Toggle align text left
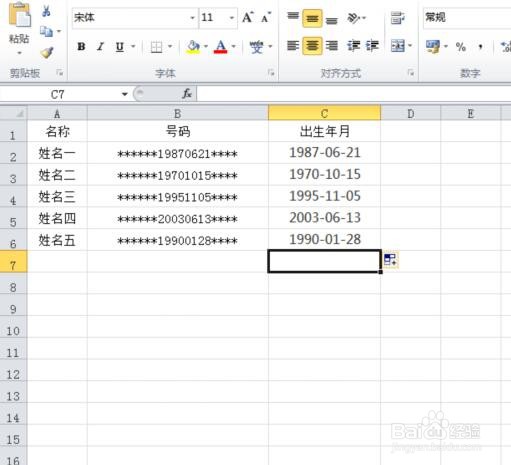 293,45
